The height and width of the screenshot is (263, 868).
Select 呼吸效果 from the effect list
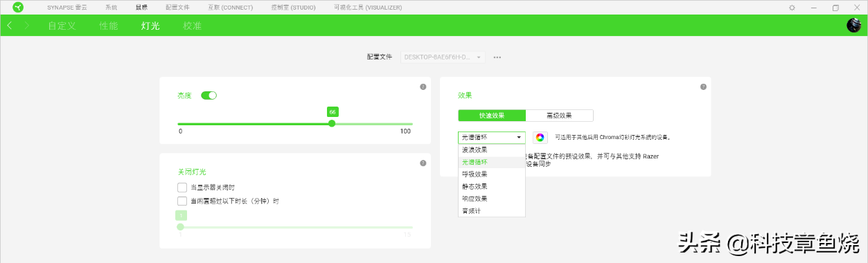pos(491,174)
